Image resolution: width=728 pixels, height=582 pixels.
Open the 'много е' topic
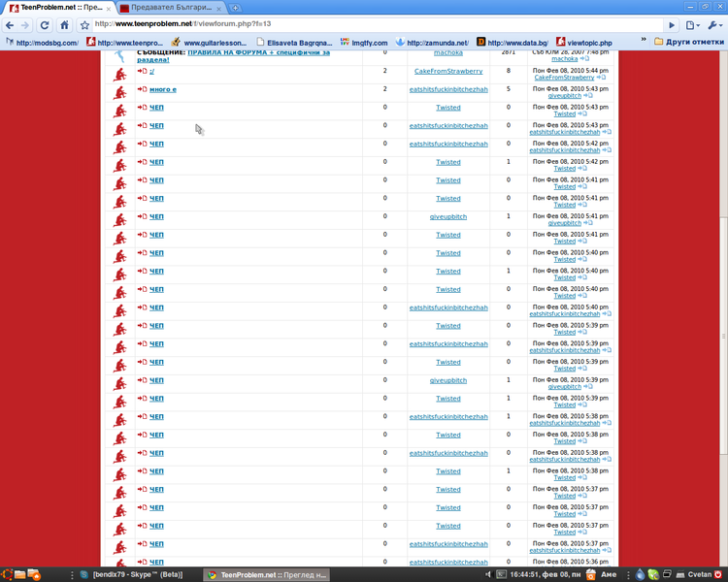point(162,89)
